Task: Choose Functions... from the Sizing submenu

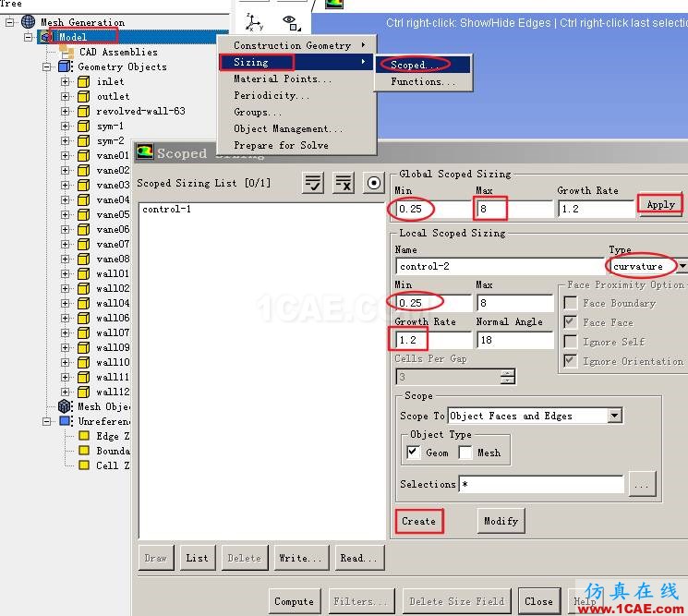Action: point(423,81)
